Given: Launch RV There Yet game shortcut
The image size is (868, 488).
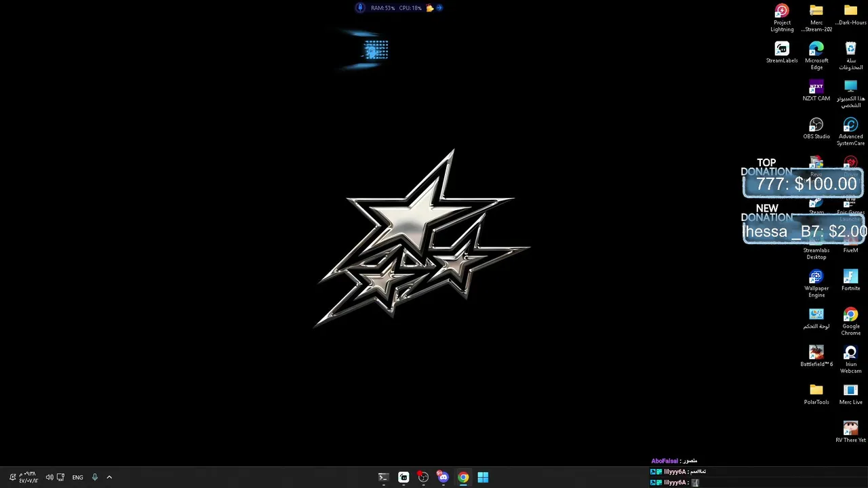Looking at the screenshot, I should click(850, 432).
